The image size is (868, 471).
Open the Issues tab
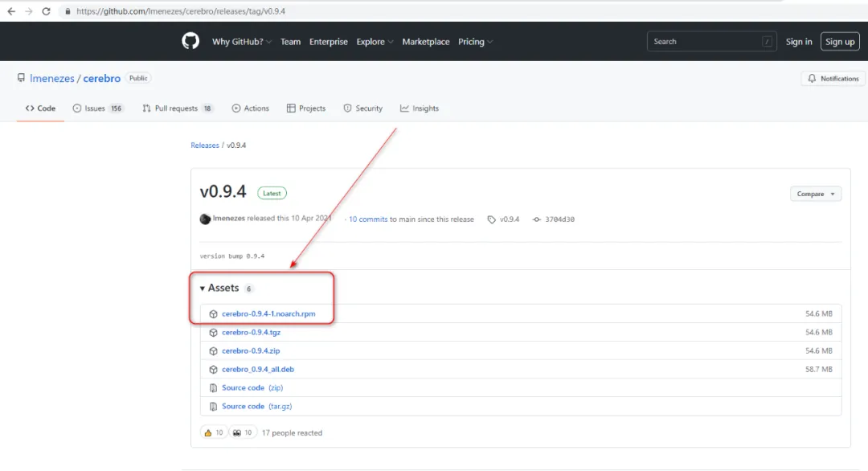97,109
